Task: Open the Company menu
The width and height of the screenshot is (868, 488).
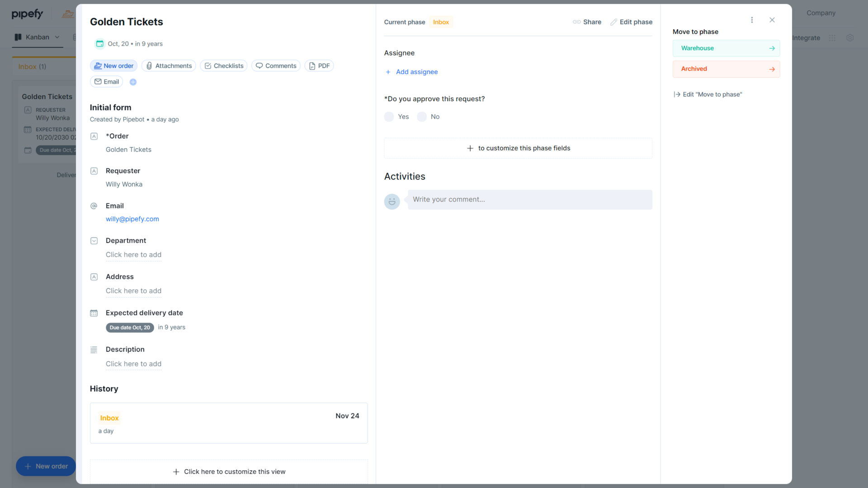Action: pos(821,13)
